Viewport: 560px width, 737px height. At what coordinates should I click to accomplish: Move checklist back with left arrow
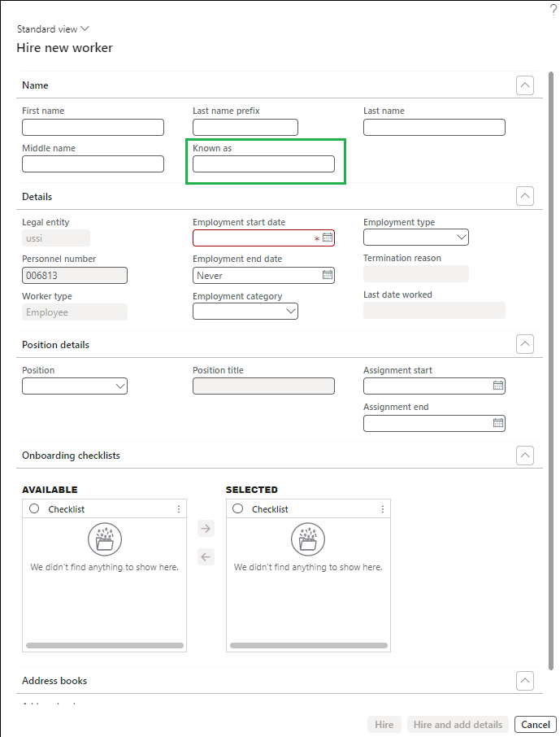coord(206,557)
